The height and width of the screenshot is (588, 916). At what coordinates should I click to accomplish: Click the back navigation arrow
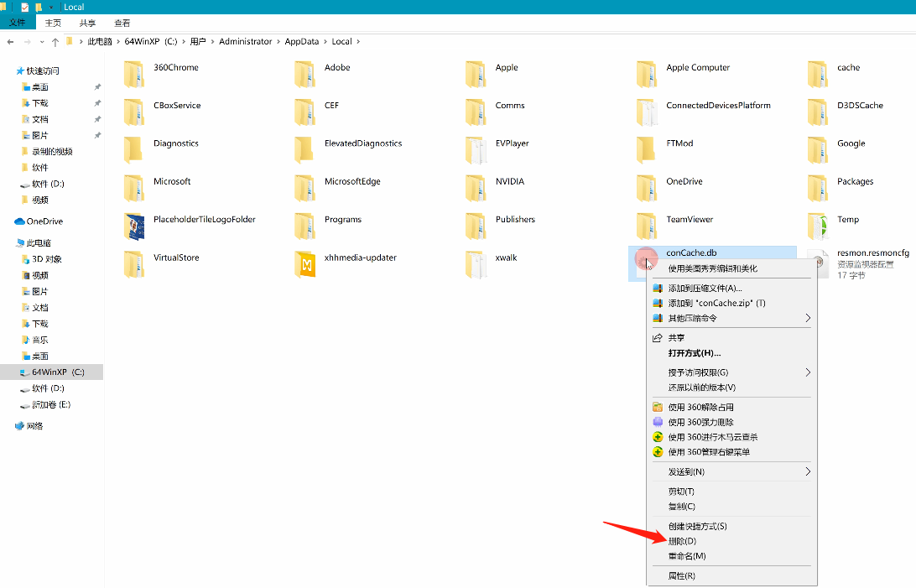tap(11, 41)
